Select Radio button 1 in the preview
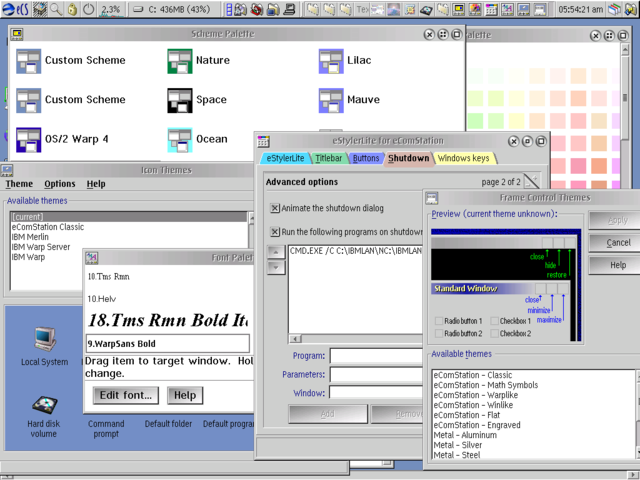Screen dimensions: 640x480 pyautogui.click(x=439, y=321)
